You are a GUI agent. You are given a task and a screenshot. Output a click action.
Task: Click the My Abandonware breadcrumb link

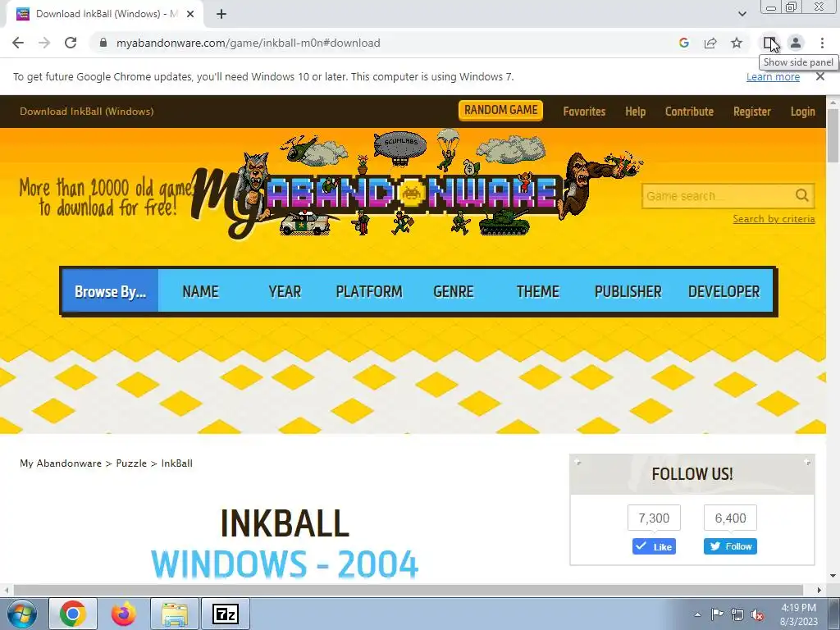coord(61,463)
